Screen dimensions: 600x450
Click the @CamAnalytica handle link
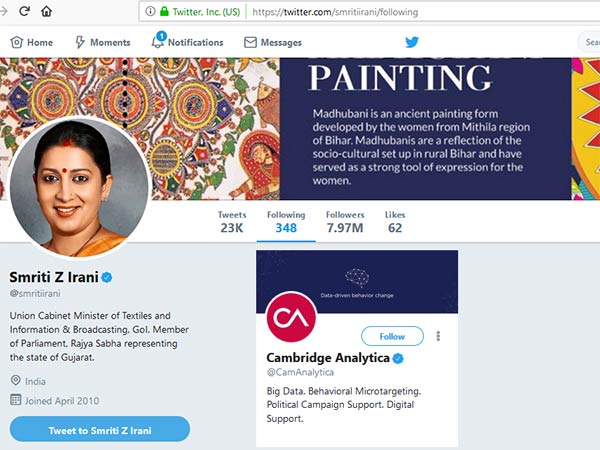[300, 374]
